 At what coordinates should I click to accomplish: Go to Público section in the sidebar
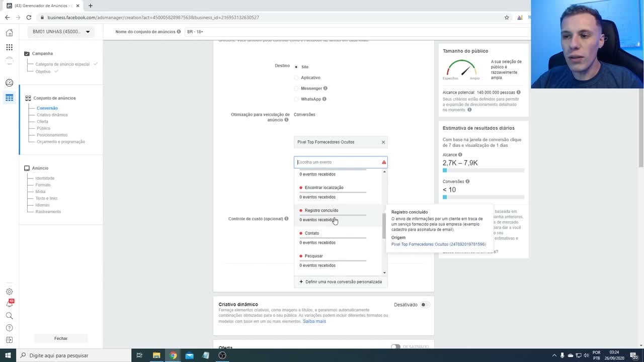tap(43, 128)
